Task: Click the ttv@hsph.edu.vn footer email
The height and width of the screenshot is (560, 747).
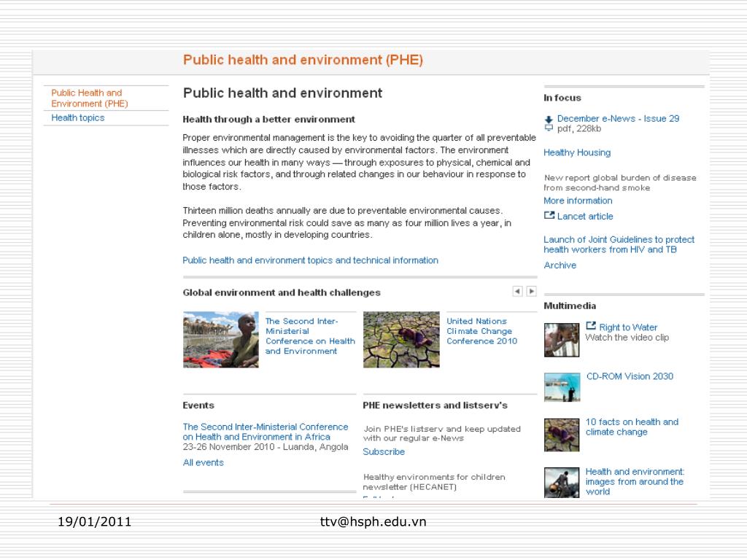Action: [x=373, y=522]
